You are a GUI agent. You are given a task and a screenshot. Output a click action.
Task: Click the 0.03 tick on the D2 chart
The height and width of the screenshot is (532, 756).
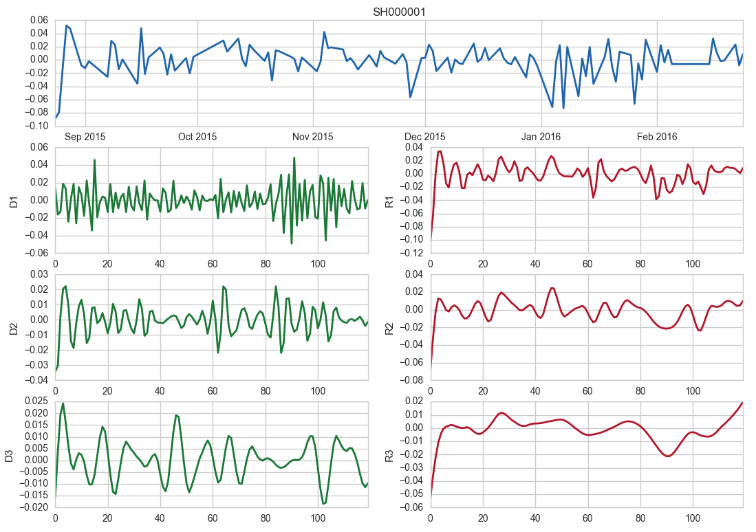coord(39,274)
